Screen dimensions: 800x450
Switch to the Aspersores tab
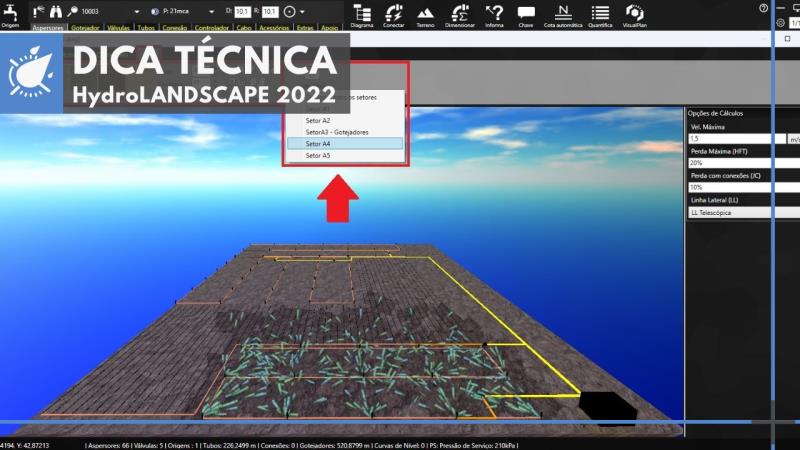(47, 28)
